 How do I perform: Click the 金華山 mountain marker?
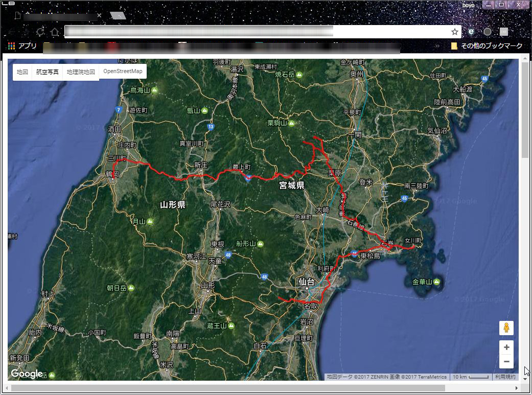(436, 282)
